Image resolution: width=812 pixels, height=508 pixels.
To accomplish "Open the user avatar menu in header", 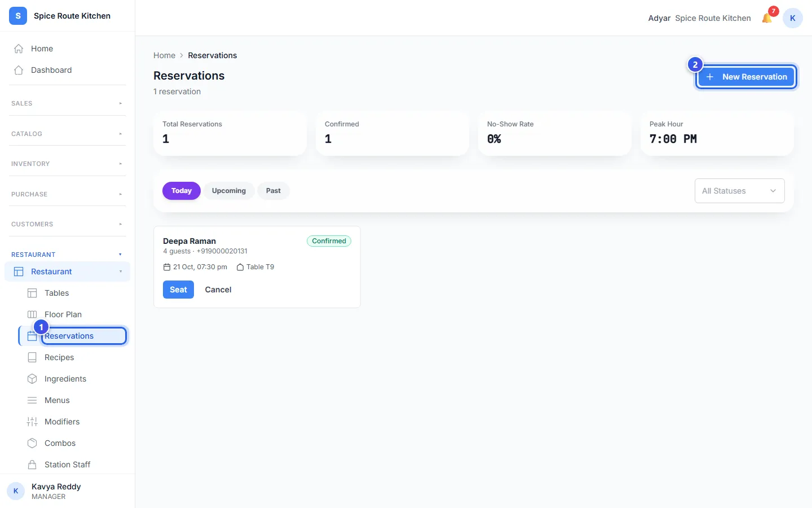I will coord(792,18).
